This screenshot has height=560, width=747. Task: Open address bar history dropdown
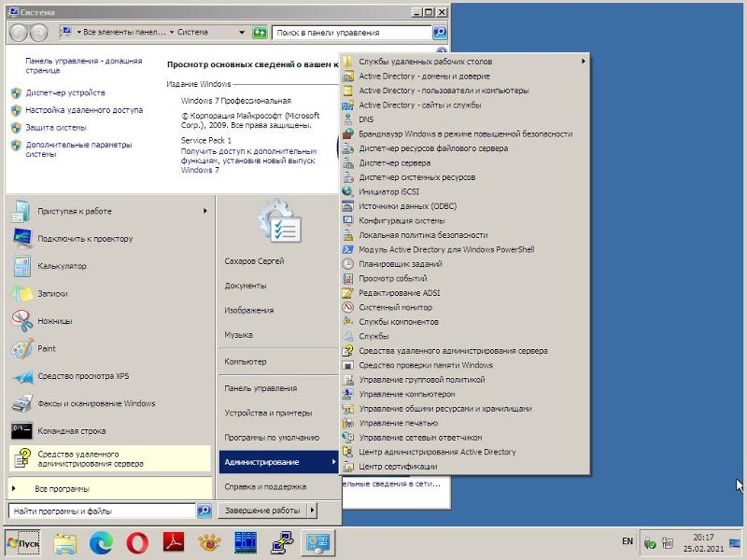pos(242,33)
